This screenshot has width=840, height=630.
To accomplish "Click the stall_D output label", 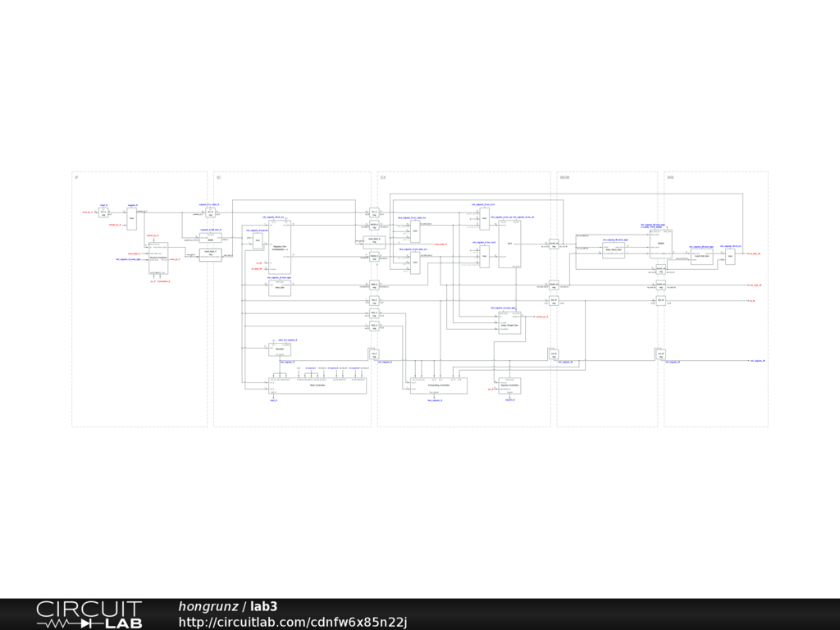I will click(273, 400).
